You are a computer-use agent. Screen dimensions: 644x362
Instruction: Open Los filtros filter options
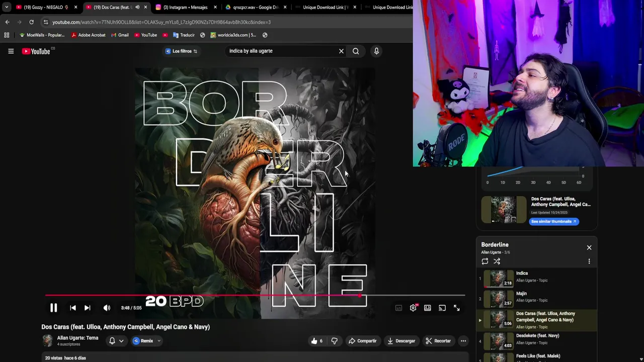(182, 51)
